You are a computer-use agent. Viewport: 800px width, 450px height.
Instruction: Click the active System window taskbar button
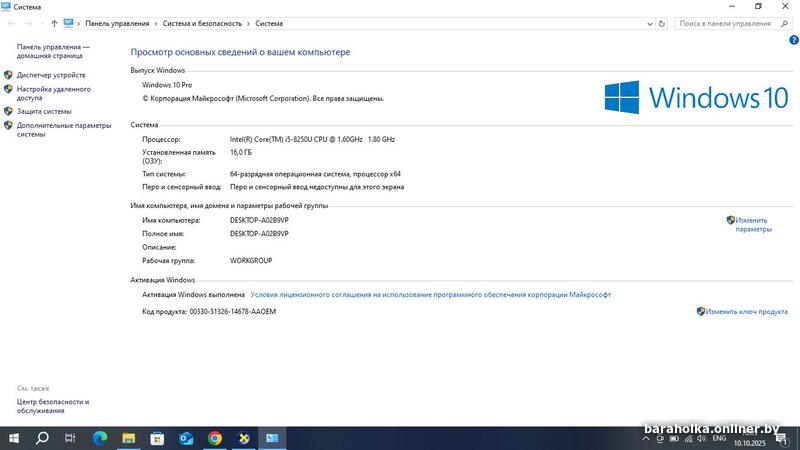272,438
